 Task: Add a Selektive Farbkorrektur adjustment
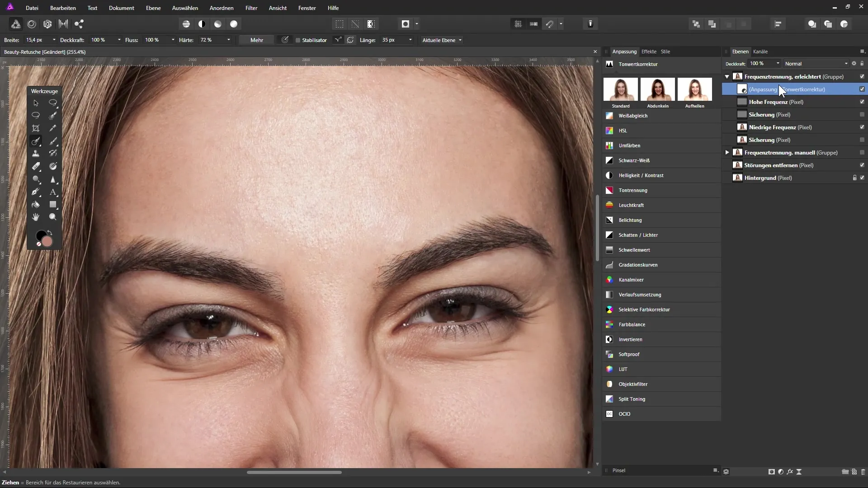[662, 310]
